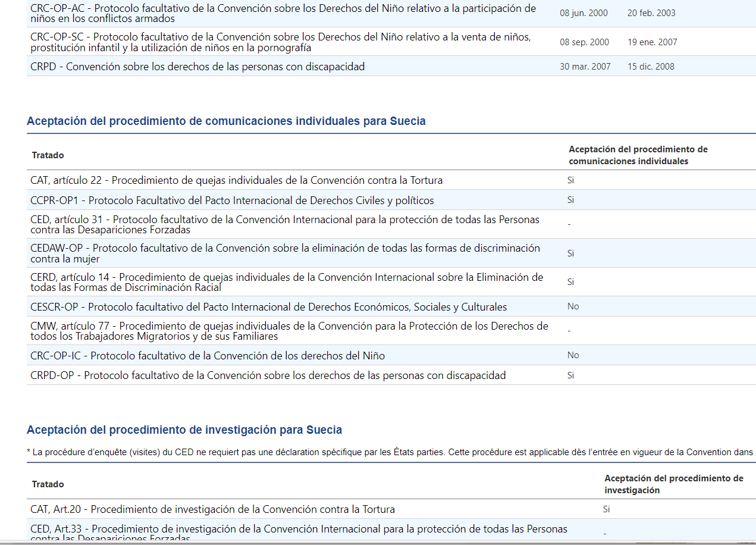Select the date 15 dic. 2008

click(651, 67)
